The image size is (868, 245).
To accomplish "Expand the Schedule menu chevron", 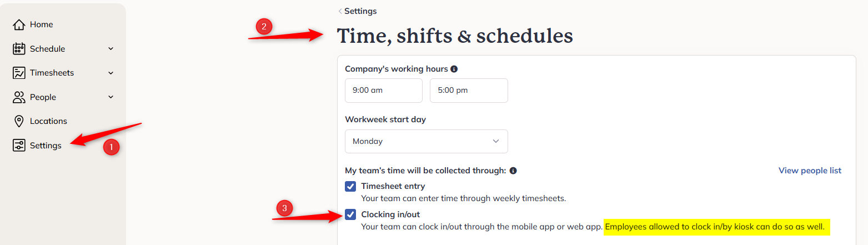I will point(111,49).
